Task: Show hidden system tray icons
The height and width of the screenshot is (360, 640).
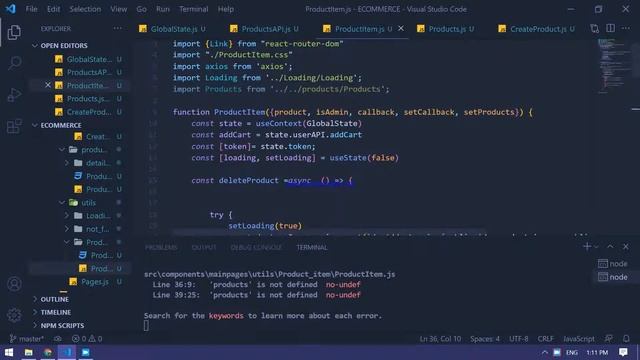Action: click(x=545, y=352)
